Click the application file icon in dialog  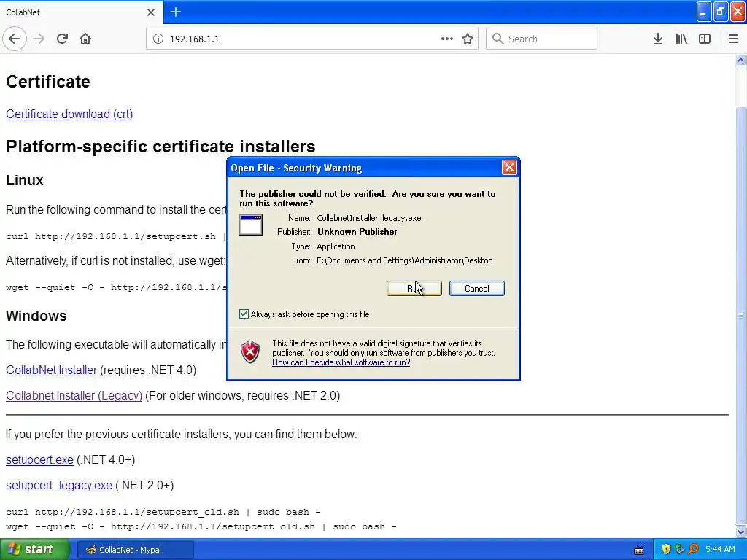pyautogui.click(x=251, y=225)
